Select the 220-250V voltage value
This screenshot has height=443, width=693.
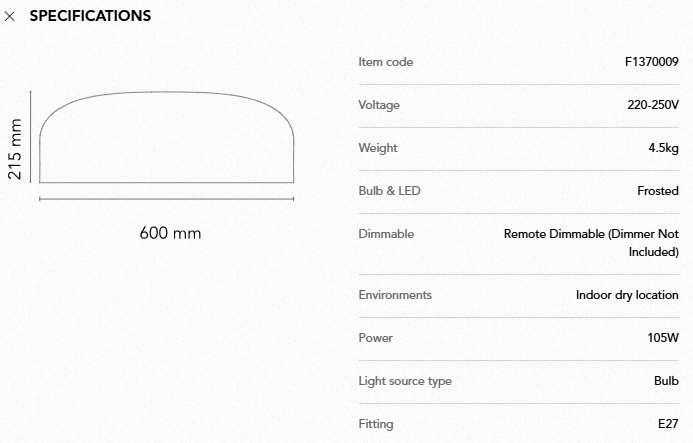646,105
